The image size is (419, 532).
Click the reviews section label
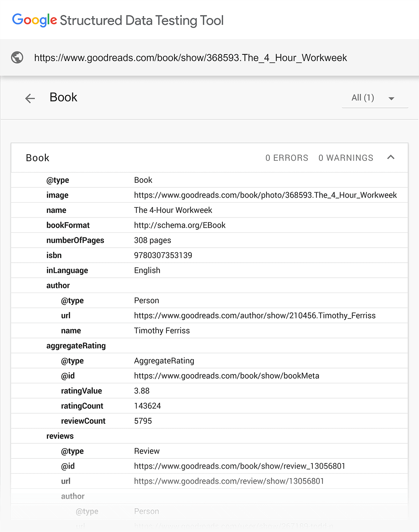60,436
